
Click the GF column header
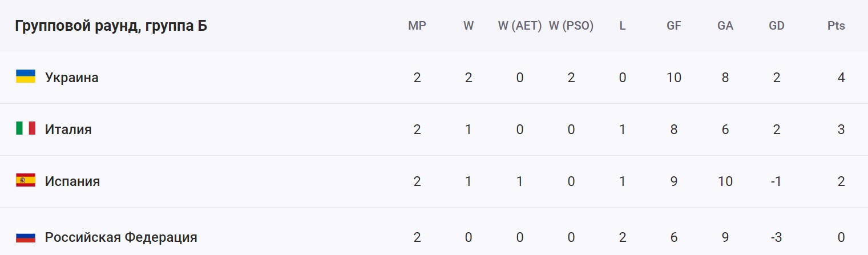pyautogui.click(x=674, y=26)
